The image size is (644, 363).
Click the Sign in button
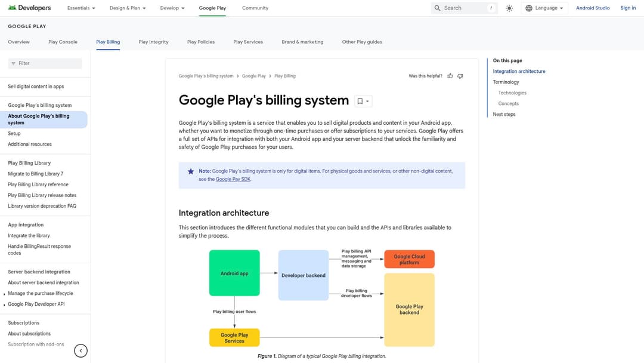point(628,8)
